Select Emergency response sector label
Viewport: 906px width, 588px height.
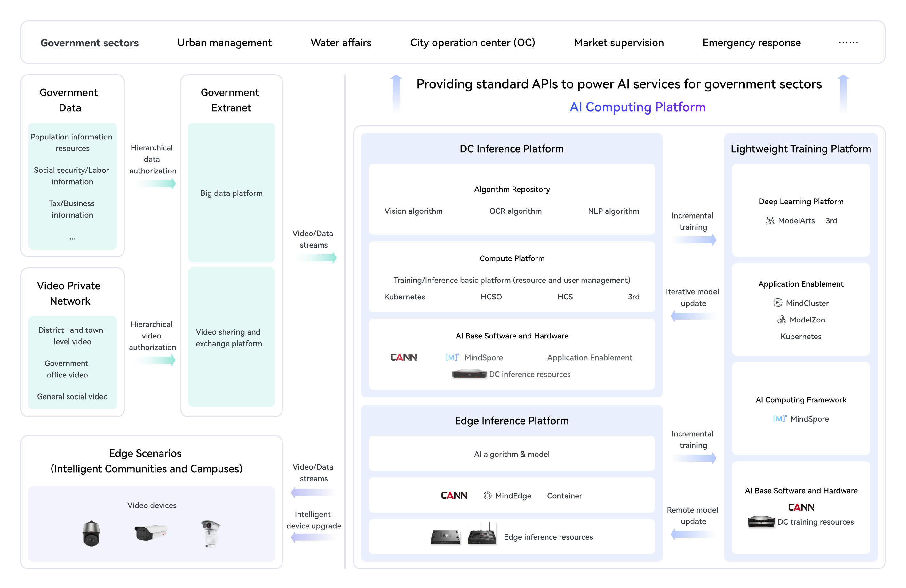[x=751, y=43]
